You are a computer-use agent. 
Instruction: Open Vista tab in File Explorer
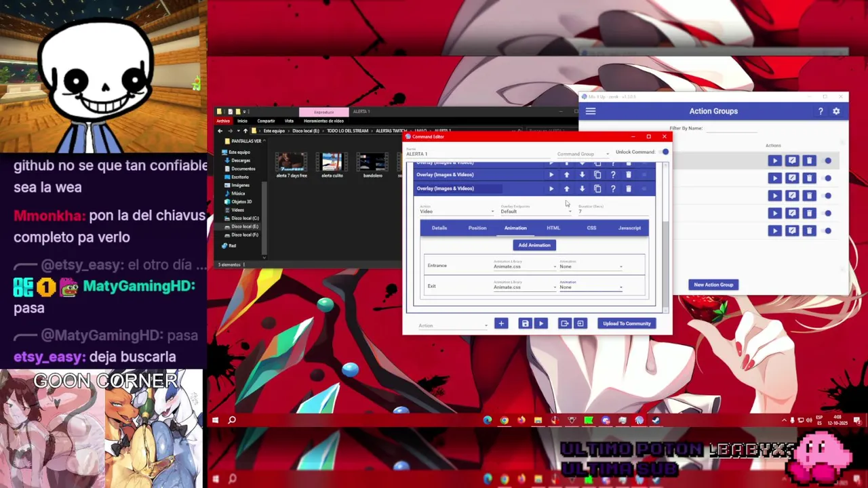(x=289, y=121)
